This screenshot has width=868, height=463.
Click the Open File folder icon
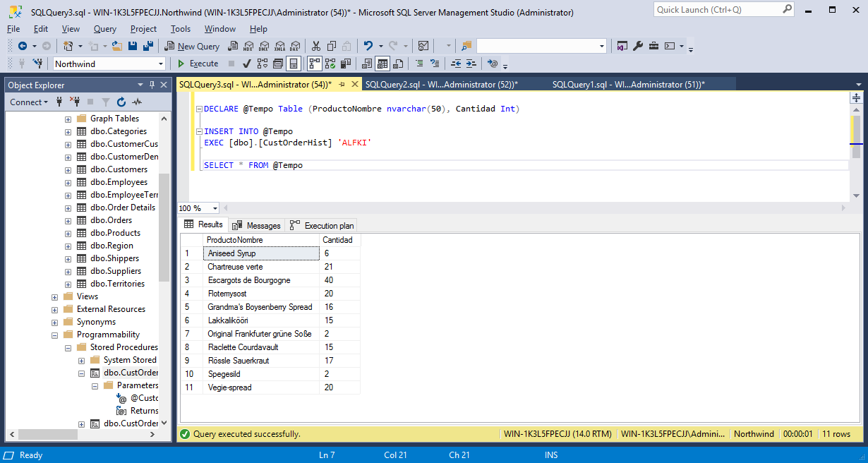(117, 46)
